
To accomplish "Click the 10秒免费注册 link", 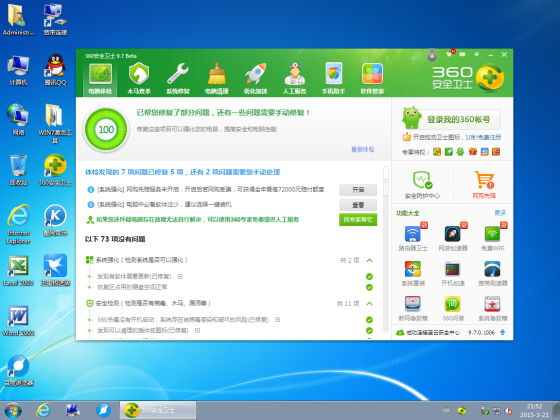I will [x=483, y=137].
